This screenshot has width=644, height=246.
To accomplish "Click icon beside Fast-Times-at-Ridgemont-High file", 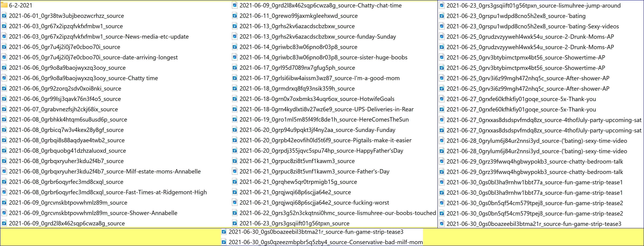I will point(4,192).
